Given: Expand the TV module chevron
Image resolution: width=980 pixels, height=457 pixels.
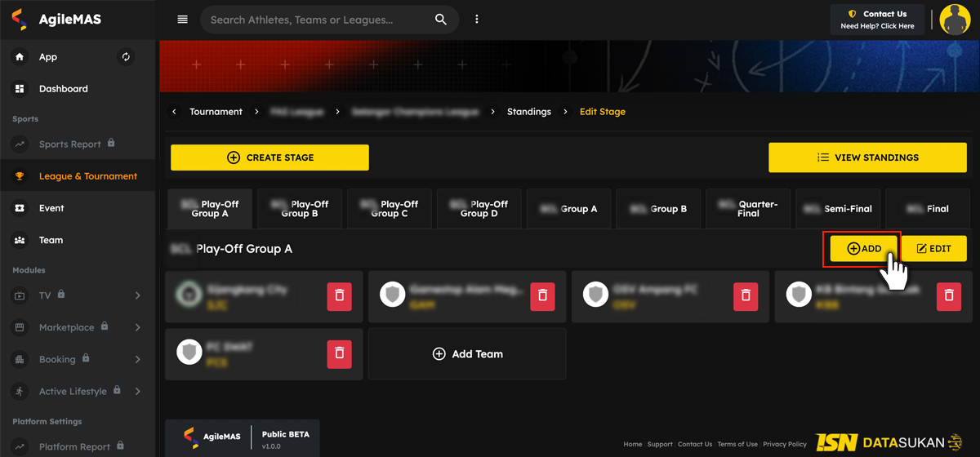Looking at the screenshot, I should coord(137,295).
